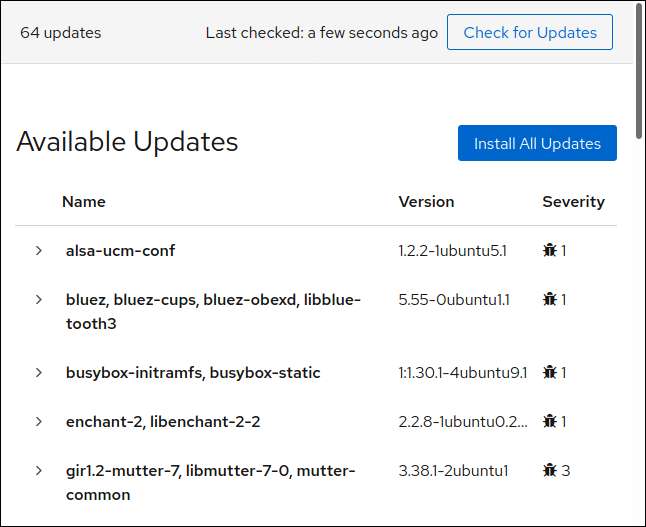Click bug severity icon for bluez row
This screenshot has height=527, width=646.
[x=549, y=300]
